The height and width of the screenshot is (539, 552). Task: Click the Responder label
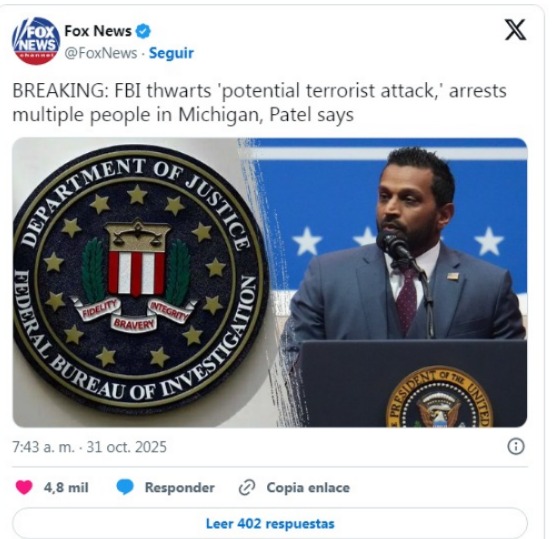[x=180, y=488]
